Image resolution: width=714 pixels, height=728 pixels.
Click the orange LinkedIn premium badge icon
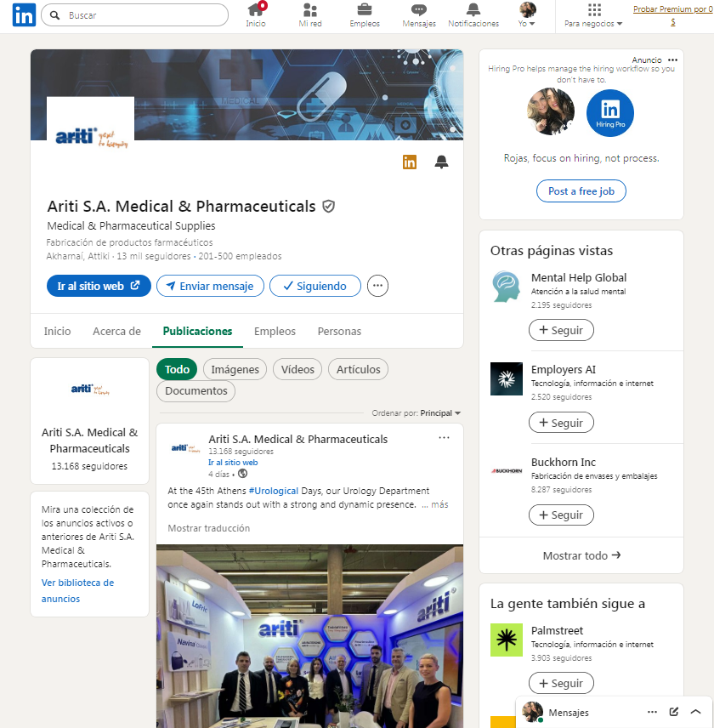point(409,162)
